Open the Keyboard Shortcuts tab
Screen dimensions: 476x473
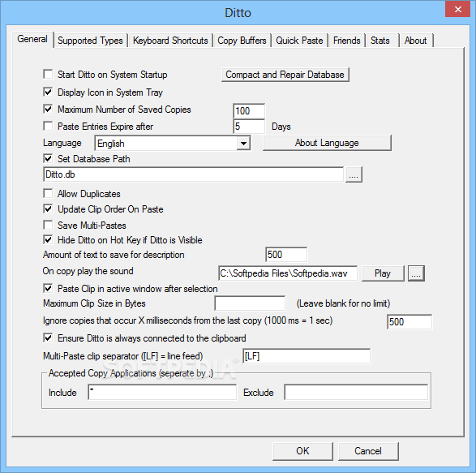tap(170, 41)
